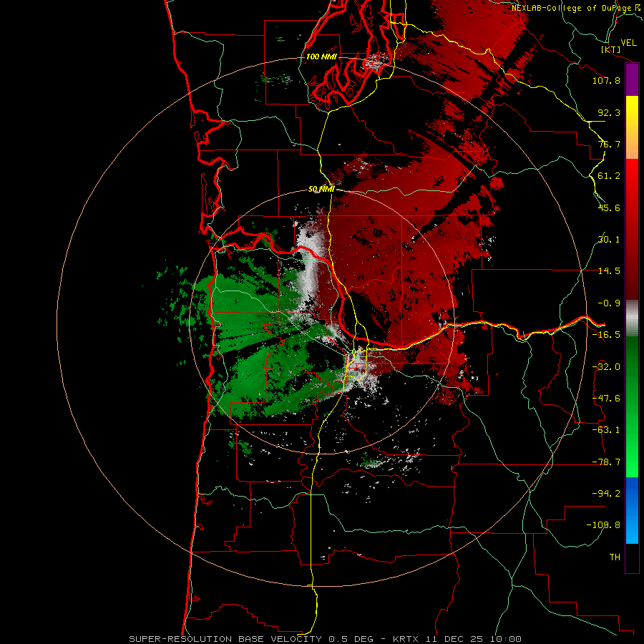Viewport: 644px width, 644px height.
Task: Click the -47.6 value on velocity scale
Action: click(606, 399)
